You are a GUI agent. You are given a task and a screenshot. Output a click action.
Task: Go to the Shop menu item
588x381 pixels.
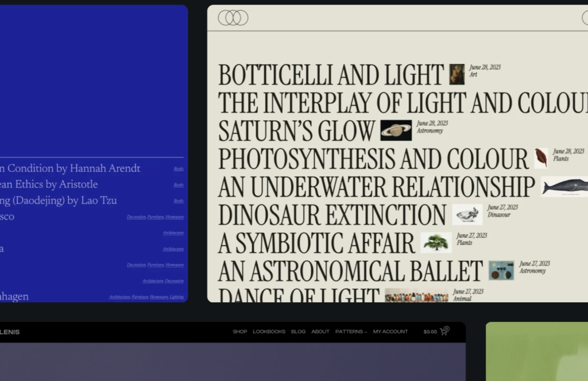click(x=239, y=332)
